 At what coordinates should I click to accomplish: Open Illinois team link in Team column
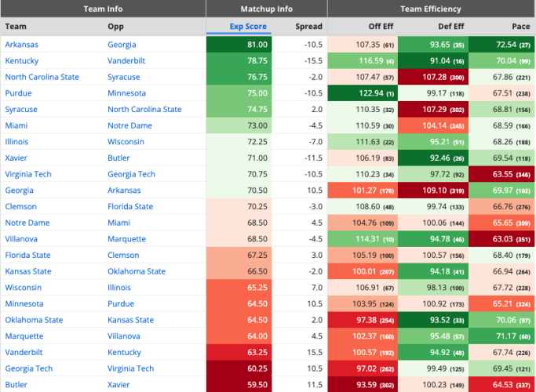point(16,142)
